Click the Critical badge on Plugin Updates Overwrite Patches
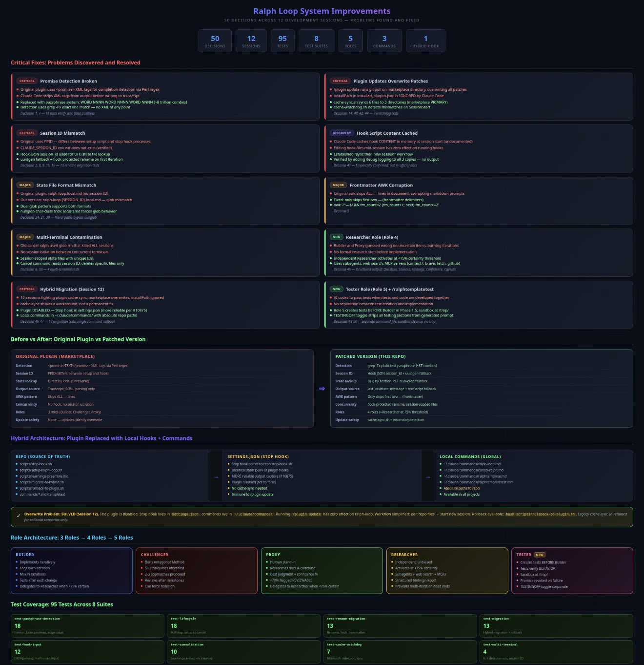 [340, 81]
